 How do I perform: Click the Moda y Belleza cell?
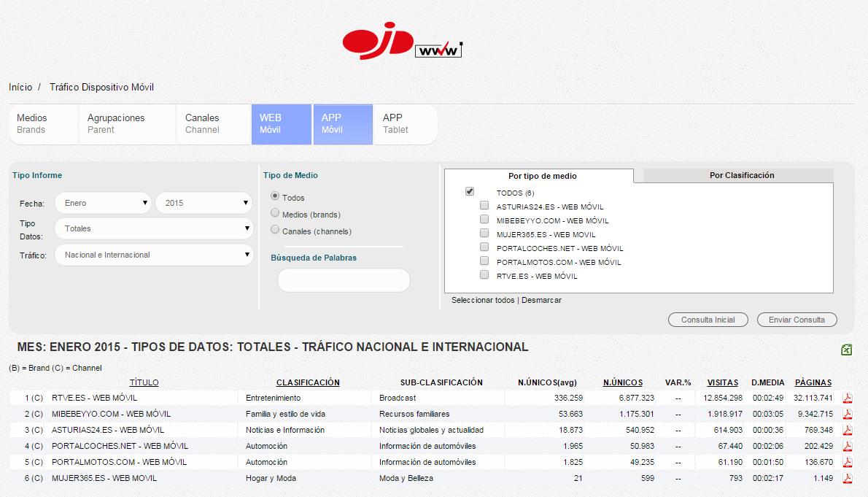(x=406, y=478)
